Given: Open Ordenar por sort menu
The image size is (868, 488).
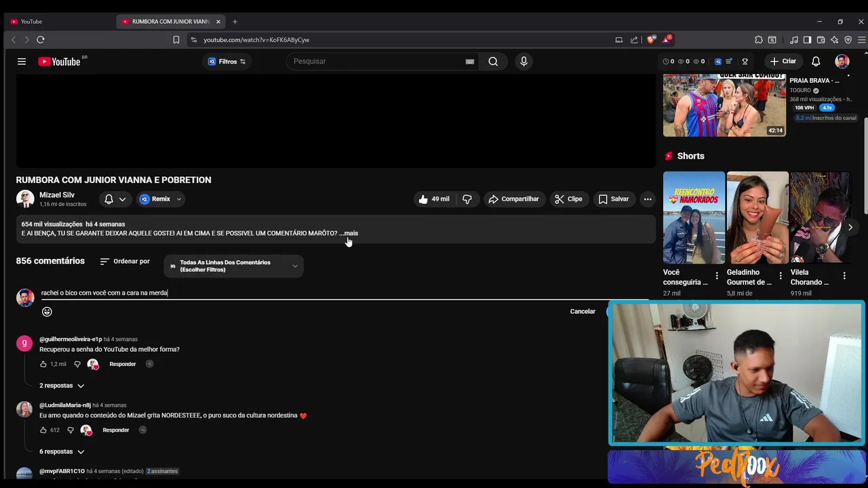Looking at the screenshot, I should coord(125,262).
